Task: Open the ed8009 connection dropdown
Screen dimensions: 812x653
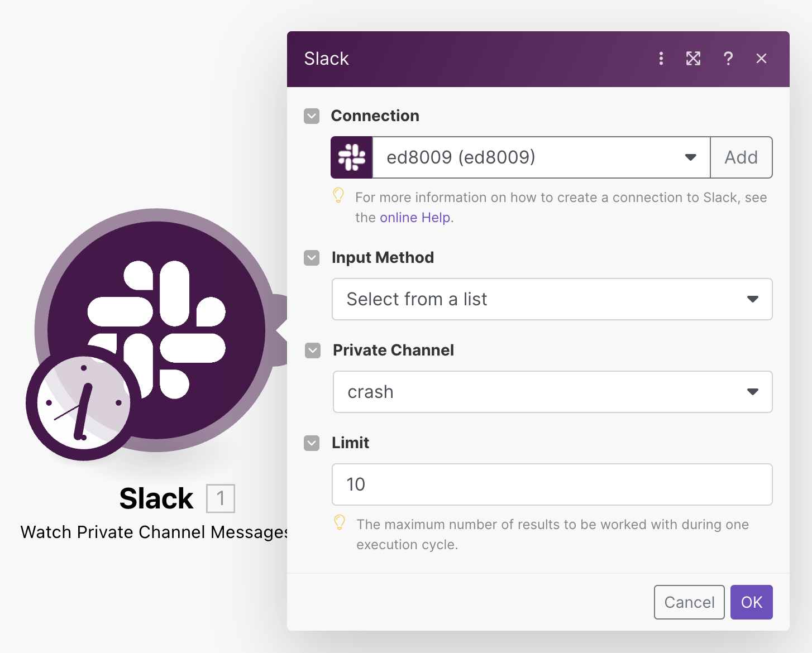Action: coord(541,157)
